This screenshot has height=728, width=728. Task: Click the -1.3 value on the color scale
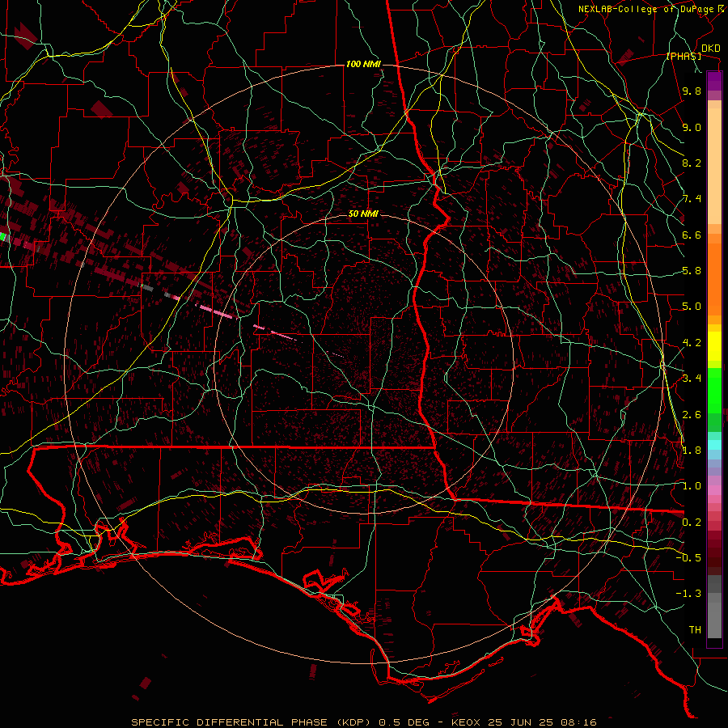(x=688, y=594)
